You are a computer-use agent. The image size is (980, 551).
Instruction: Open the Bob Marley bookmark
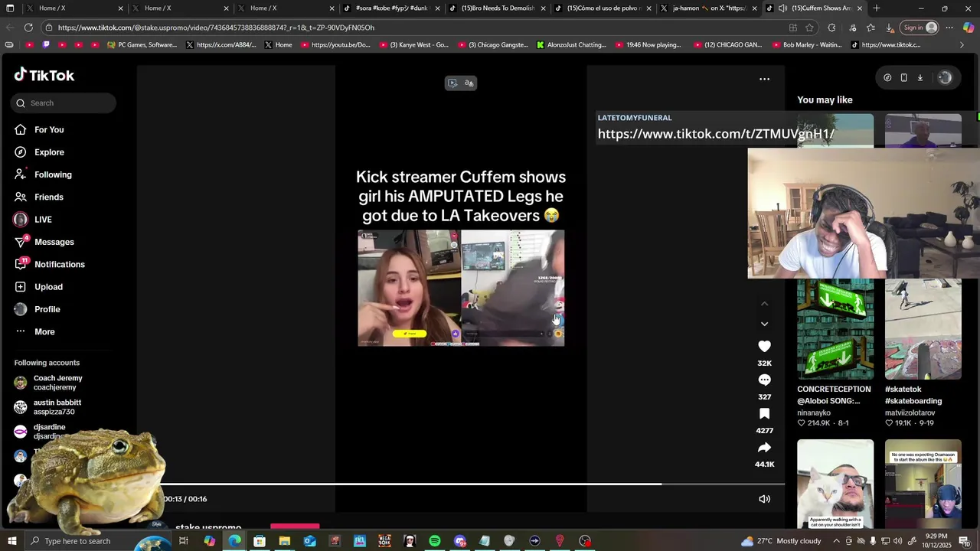[x=806, y=45]
